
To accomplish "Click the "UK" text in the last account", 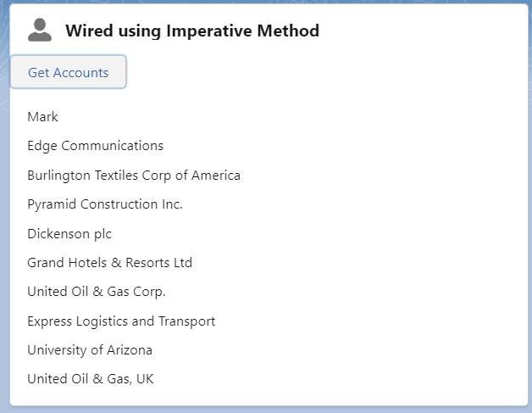I will coord(145,379).
